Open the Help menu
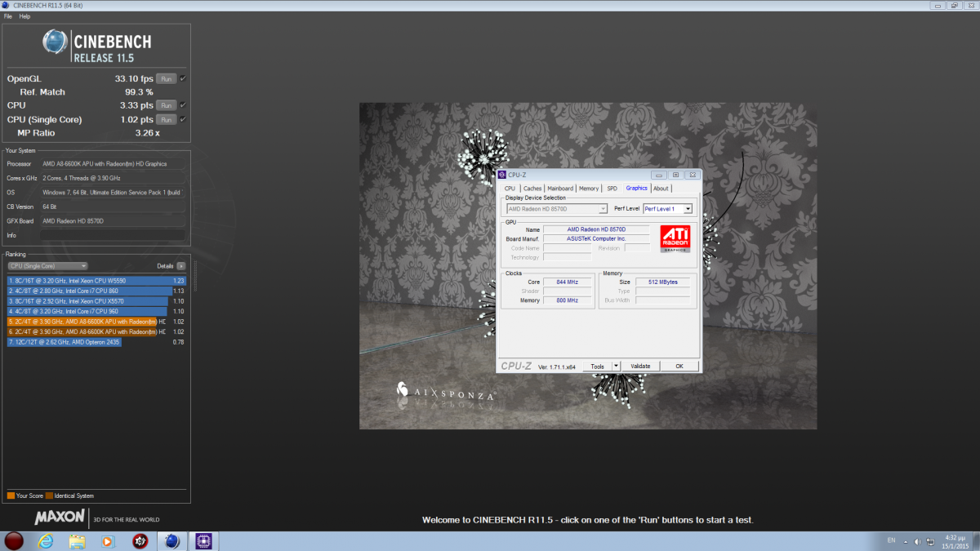Image resolution: width=980 pixels, height=551 pixels. (24, 16)
